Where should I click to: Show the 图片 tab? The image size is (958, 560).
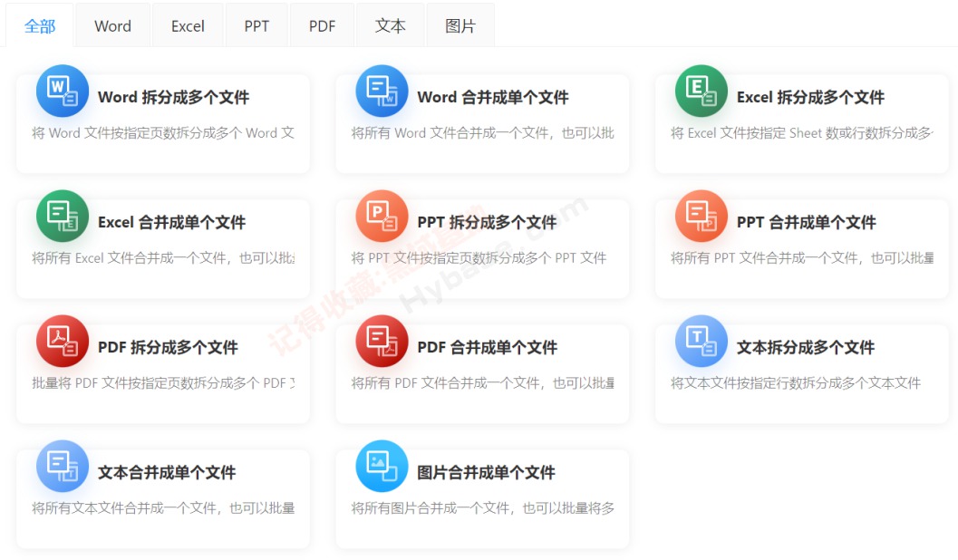[x=460, y=25]
